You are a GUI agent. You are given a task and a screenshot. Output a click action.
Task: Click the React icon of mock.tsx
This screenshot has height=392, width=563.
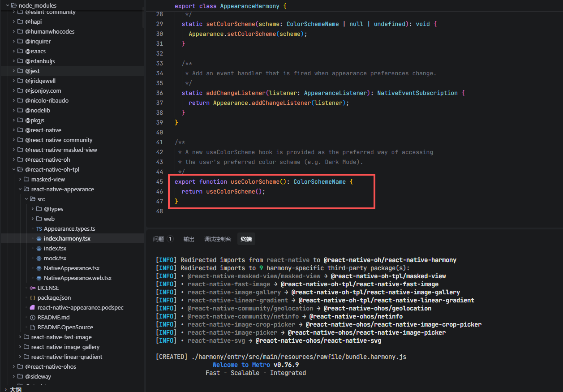39,258
